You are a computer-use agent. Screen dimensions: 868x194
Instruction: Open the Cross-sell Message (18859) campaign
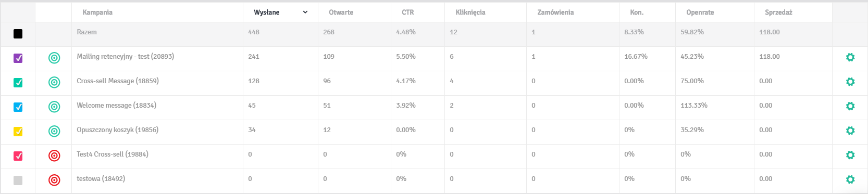(x=118, y=81)
